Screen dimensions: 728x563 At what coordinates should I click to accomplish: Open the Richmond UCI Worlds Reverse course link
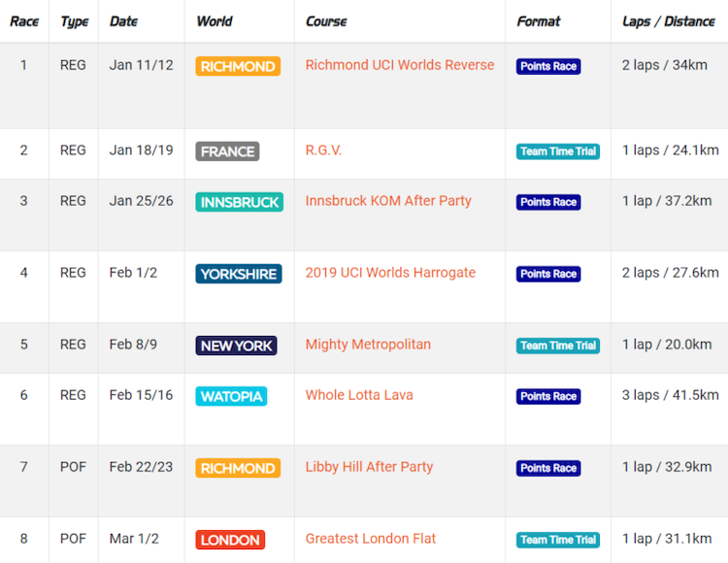(399, 65)
